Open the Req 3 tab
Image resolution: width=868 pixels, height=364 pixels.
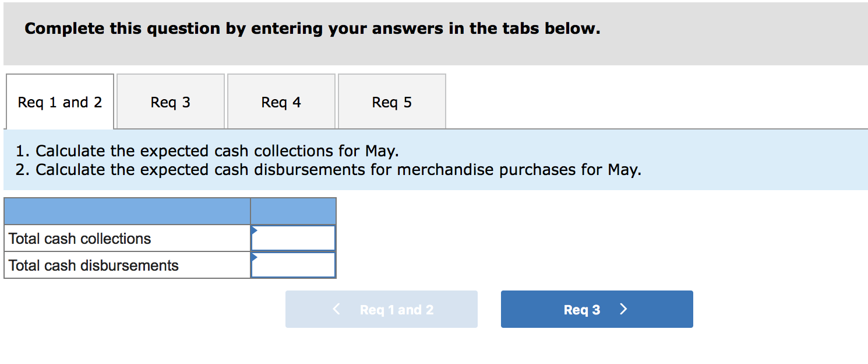pos(171,102)
